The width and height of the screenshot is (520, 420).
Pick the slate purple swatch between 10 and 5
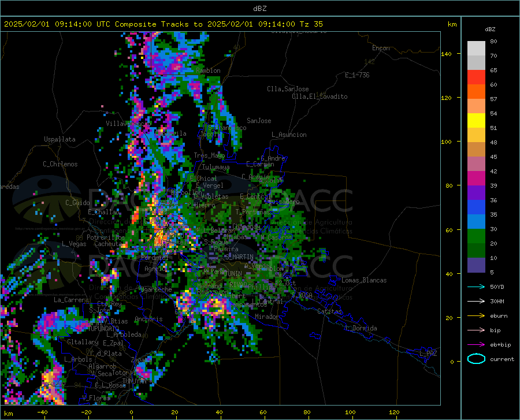click(x=476, y=265)
